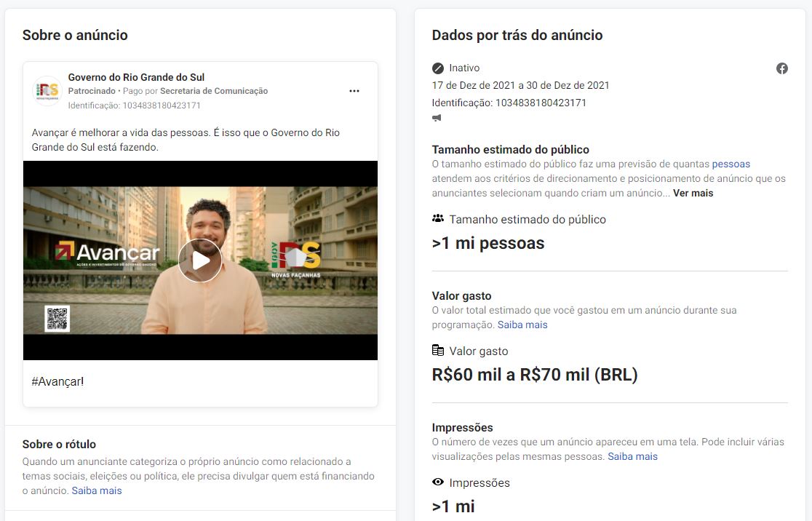Open 'Saiba mais' under Valor gasto
The height and width of the screenshot is (521, 812).
pos(522,325)
